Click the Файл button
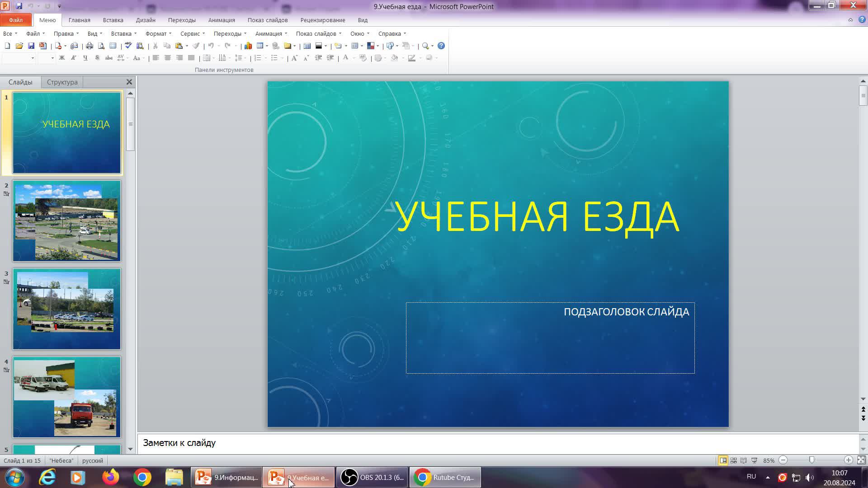The width and height of the screenshot is (868, 488). (x=16, y=20)
